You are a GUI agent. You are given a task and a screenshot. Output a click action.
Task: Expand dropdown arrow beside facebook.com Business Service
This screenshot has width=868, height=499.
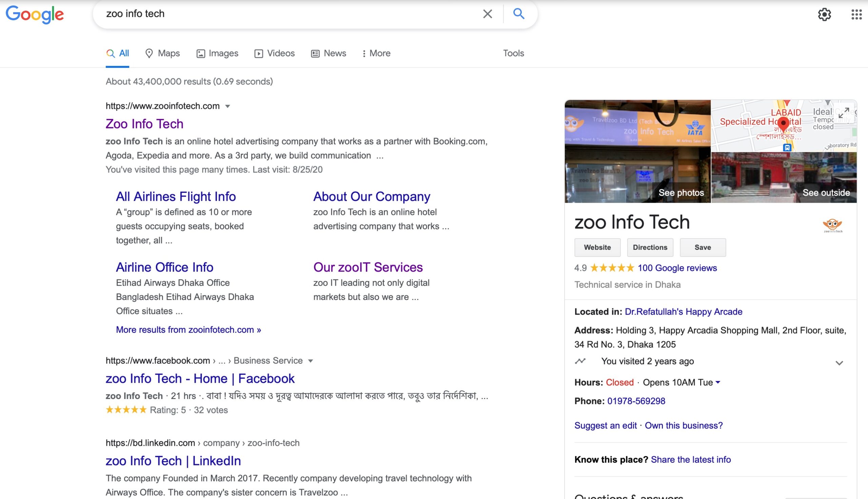click(311, 361)
